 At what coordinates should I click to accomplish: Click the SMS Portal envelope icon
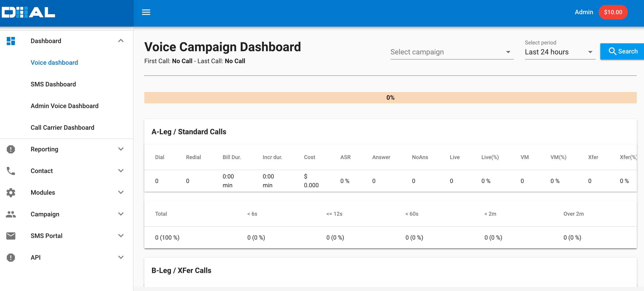tap(11, 236)
